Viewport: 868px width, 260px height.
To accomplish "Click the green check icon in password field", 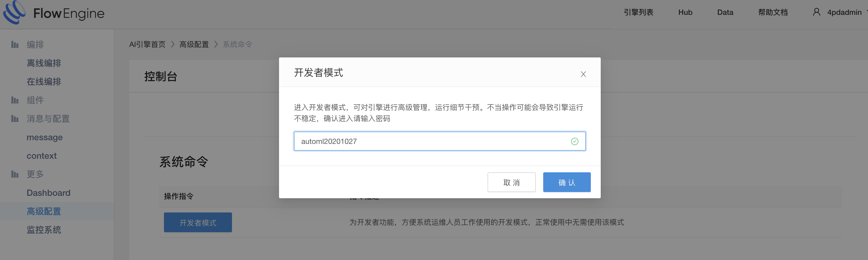I will 574,141.
